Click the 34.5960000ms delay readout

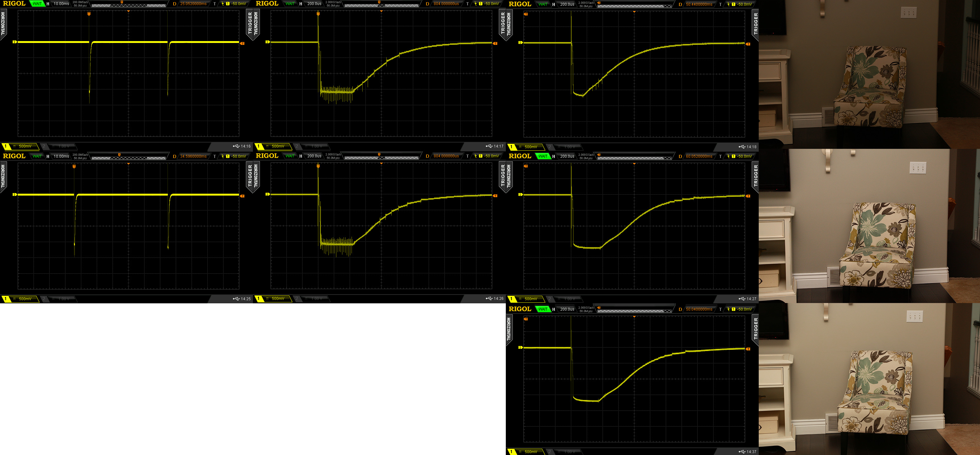[x=193, y=156]
